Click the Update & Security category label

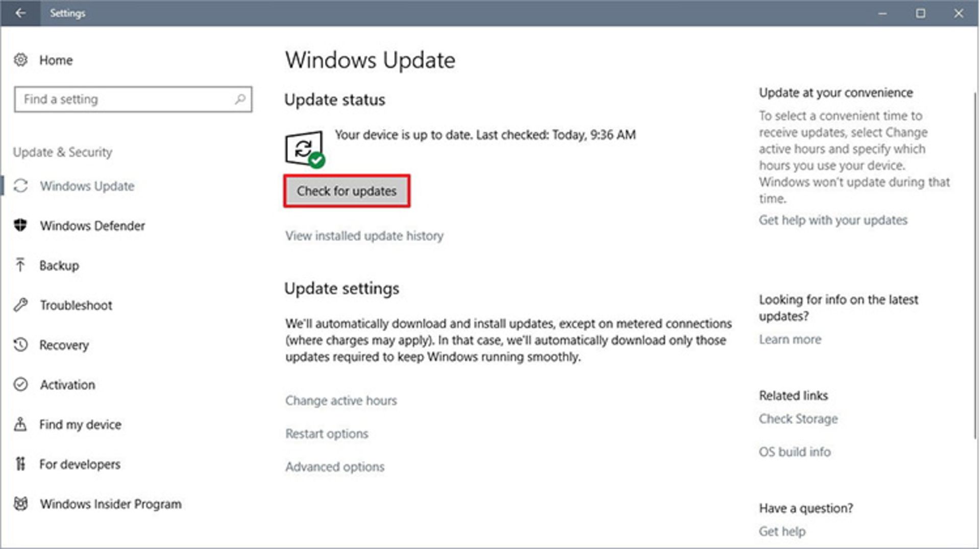pyautogui.click(x=63, y=152)
